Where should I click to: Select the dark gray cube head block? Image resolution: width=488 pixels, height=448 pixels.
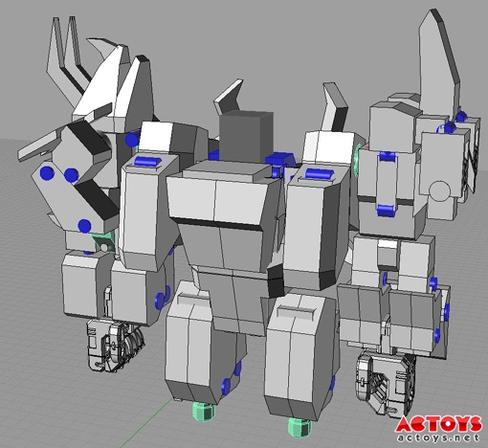click(246, 136)
